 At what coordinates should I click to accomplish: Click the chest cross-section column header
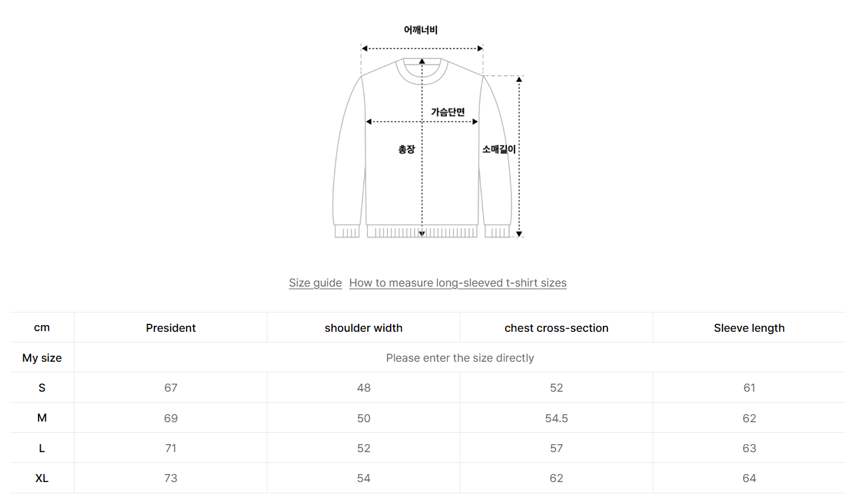556,328
